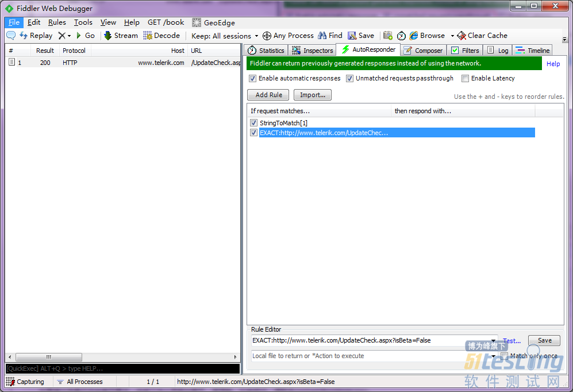
Task: Toggle Unmatched requests passthrough checkbox
Action: [350, 78]
